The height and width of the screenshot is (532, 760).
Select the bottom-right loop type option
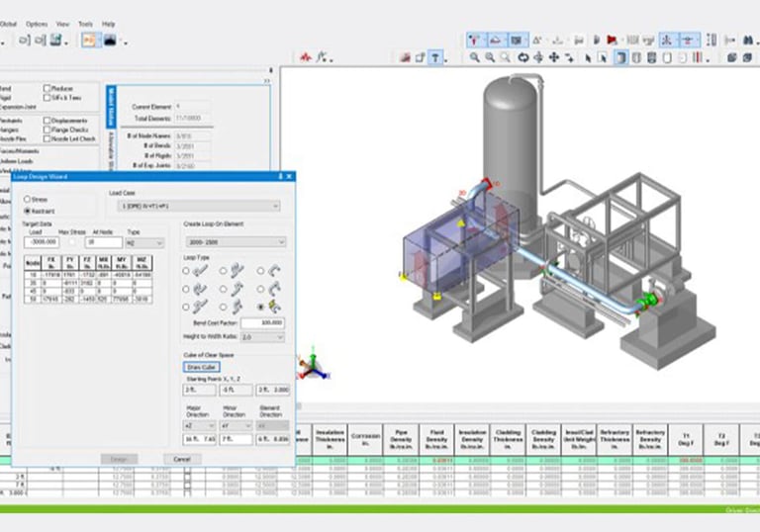click(261, 307)
